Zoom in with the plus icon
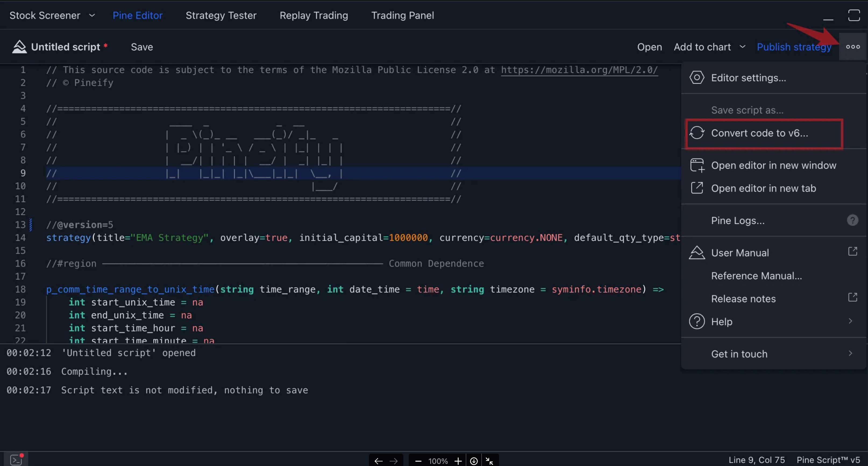The image size is (868, 466). pos(458,461)
